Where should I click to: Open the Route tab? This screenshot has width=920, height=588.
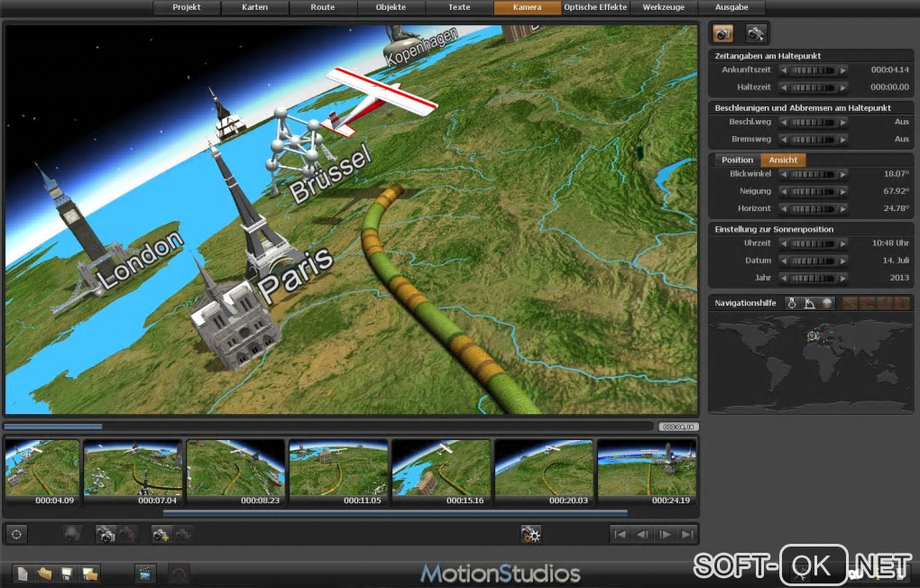click(x=323, y=7)
